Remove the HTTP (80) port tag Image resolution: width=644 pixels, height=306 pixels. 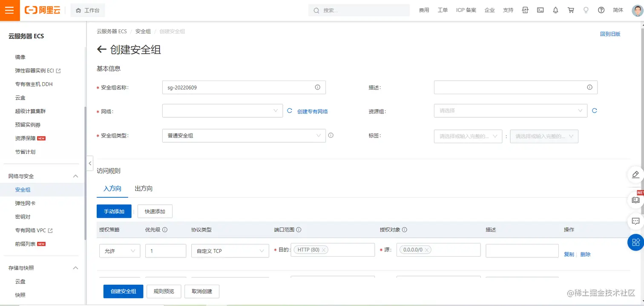tap(324, 250)
